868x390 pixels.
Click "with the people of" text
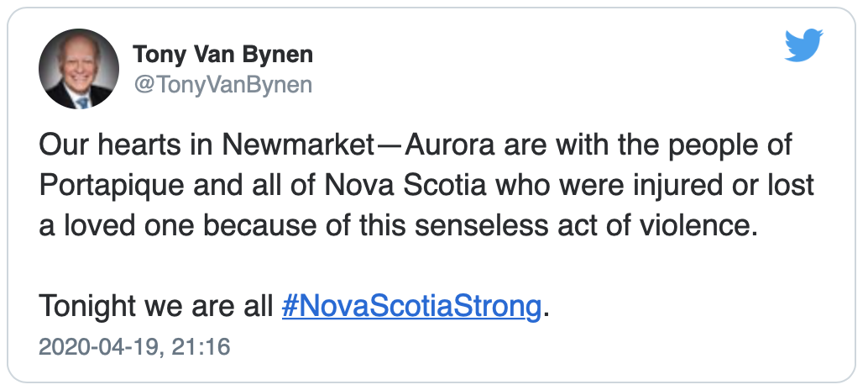click(674, 145)
